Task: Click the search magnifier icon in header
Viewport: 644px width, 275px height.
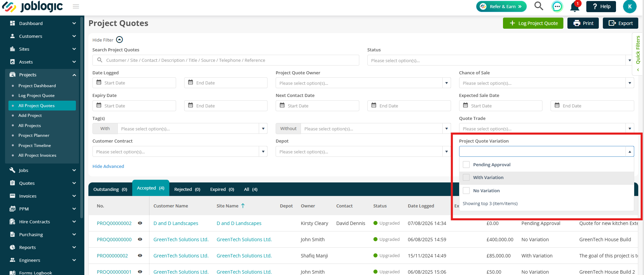Action: click(x=539, y=6)
